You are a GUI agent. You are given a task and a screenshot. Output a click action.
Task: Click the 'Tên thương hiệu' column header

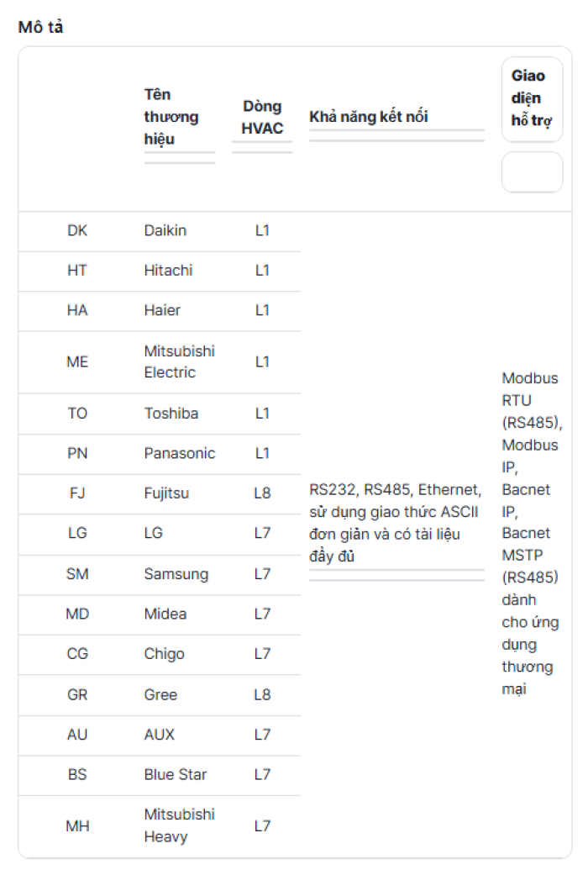171,117
